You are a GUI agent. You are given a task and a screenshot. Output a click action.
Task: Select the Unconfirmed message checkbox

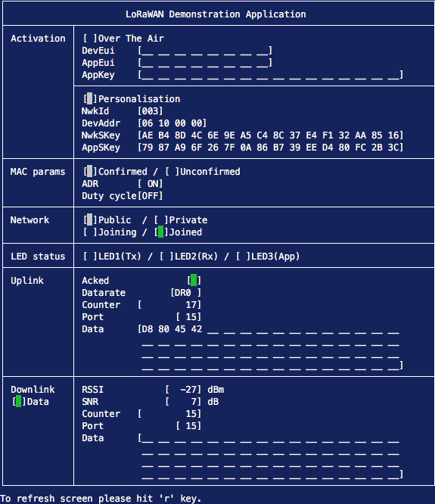click(x=172, y=171)
